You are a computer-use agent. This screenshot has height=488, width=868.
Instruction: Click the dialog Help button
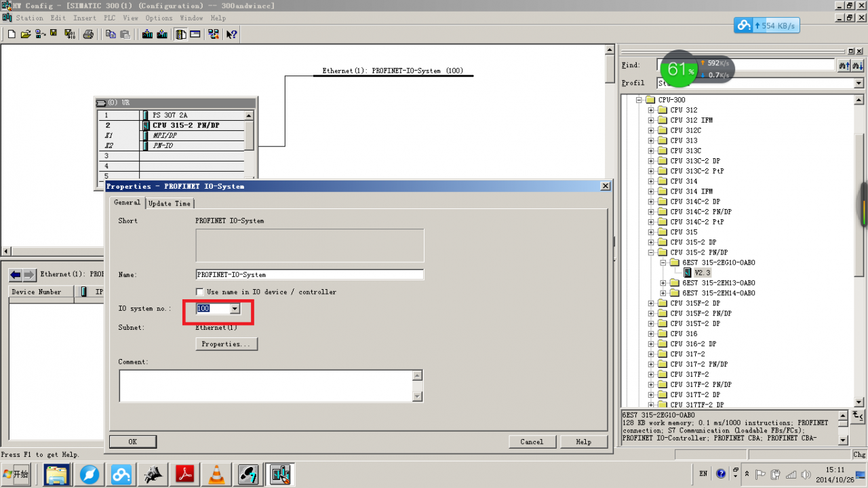583,442
